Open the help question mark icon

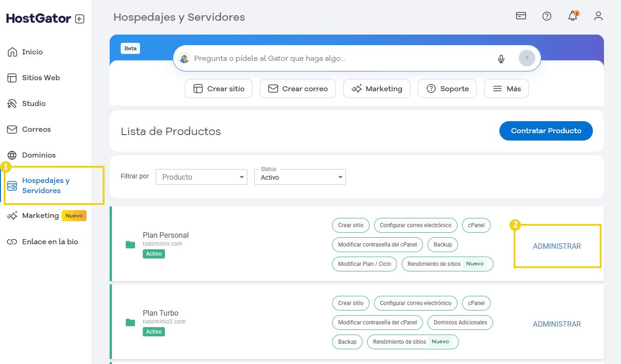[x=547, y=16]
